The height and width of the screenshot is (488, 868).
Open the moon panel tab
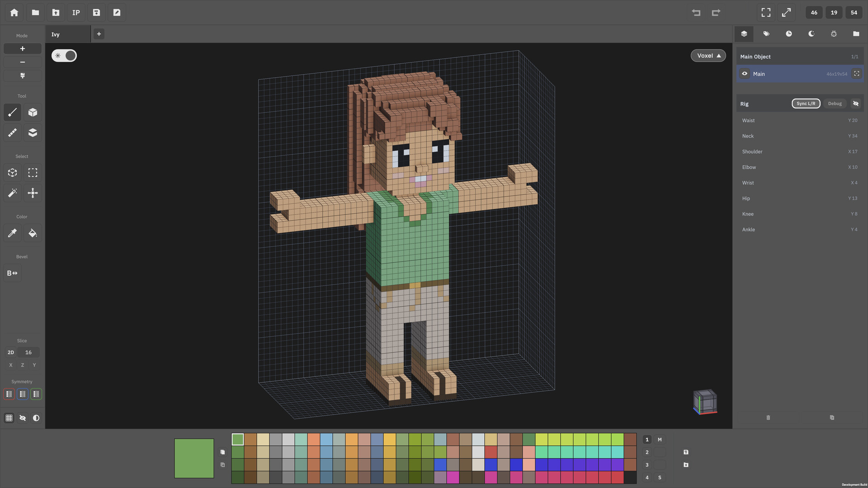(x=811, y=34)
